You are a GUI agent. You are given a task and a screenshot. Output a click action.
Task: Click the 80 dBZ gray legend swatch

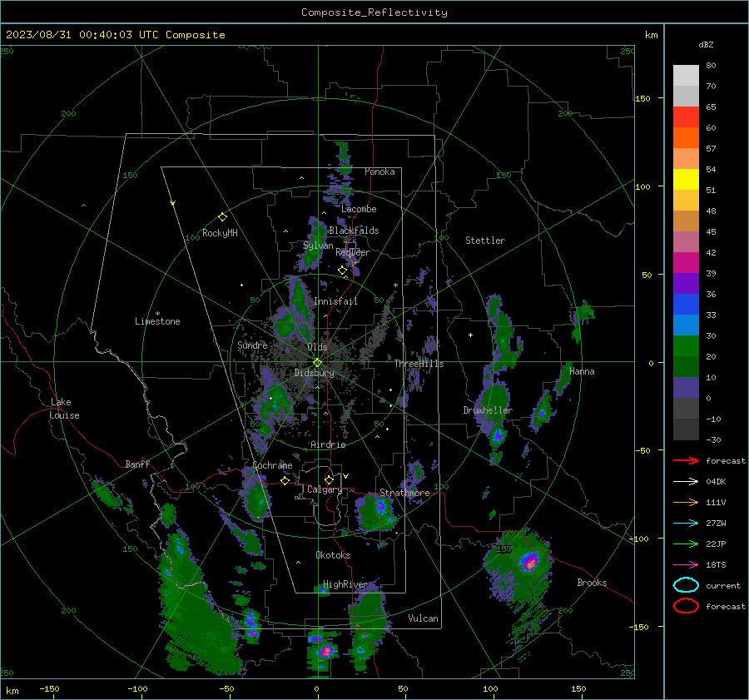click(686, 75)
